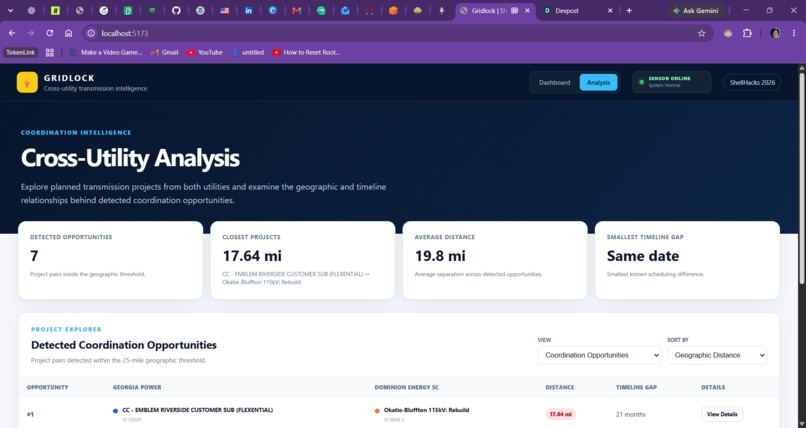Click the Average Distance 19.8 mi card
Image resolution: width=806 pixels, height=428 pixels.
tap(495, 260)
